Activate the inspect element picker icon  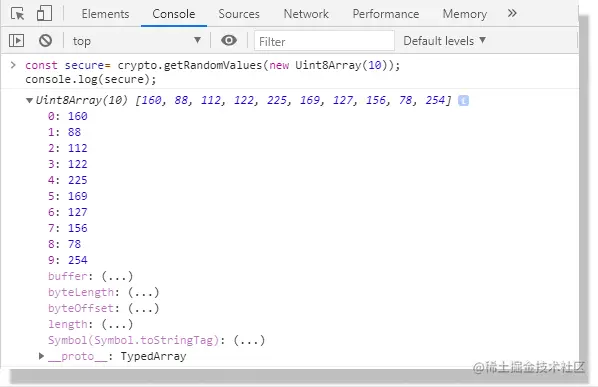[18, 14]
